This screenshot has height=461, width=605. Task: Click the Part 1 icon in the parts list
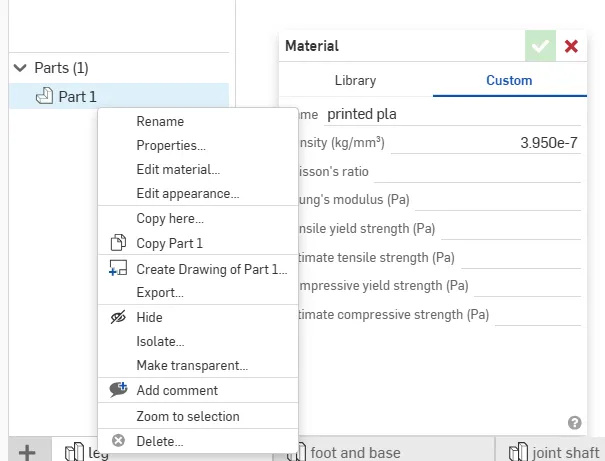pyautogui.click(x=44, y=97)
